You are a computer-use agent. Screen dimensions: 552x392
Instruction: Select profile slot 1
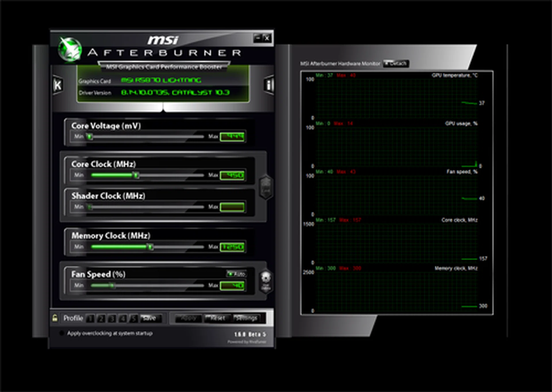tap(90, 318)
